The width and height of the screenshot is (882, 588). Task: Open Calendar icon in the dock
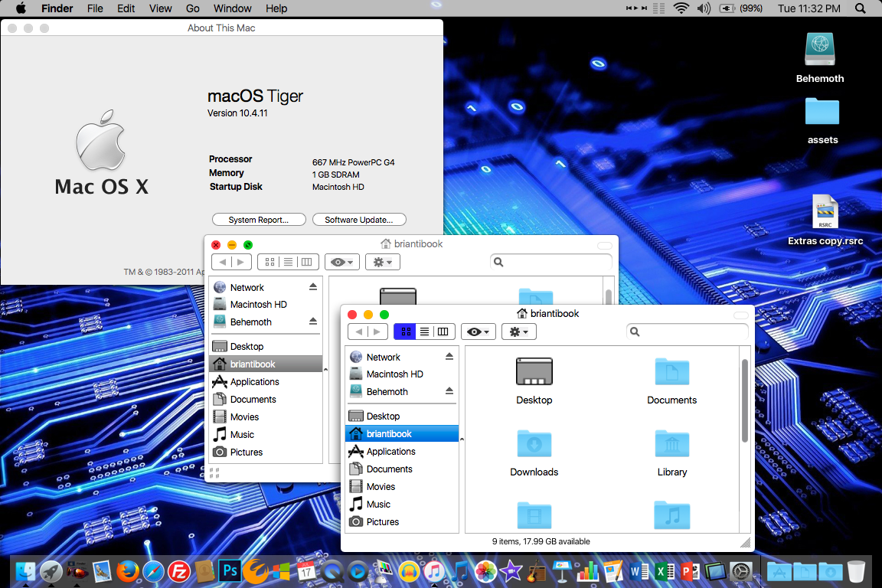[x=306, y=572]
